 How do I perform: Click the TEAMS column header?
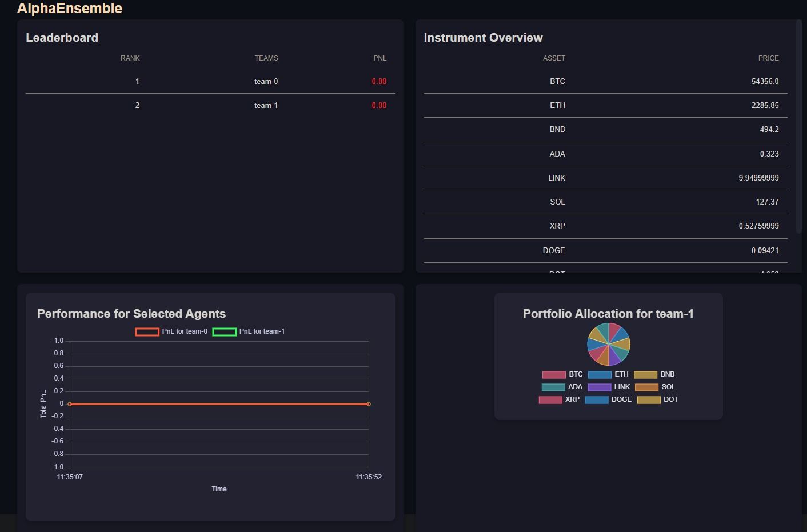[266, 58]
